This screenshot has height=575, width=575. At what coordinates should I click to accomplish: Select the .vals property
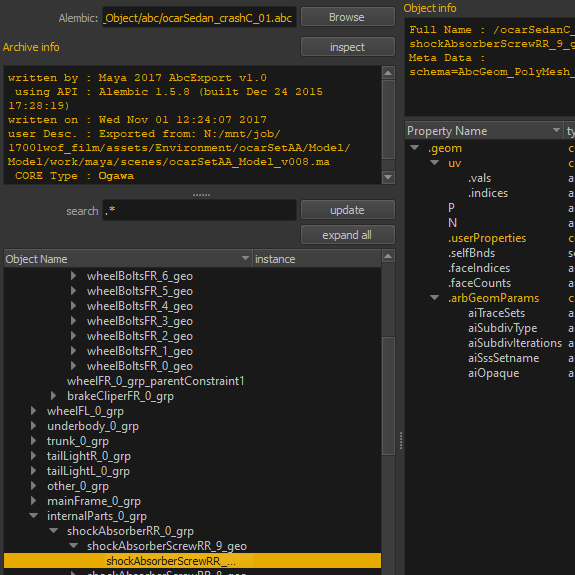[x=479, y=178]
